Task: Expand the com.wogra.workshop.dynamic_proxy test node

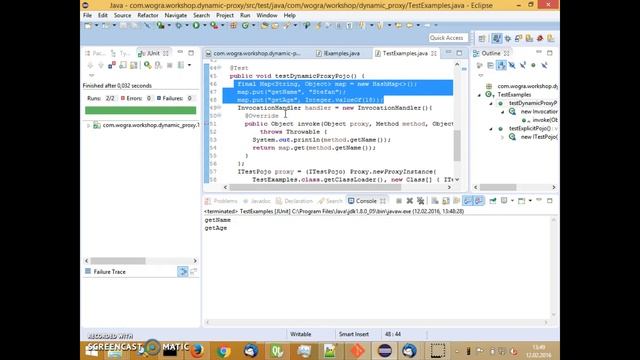Action: pos(88,125)
